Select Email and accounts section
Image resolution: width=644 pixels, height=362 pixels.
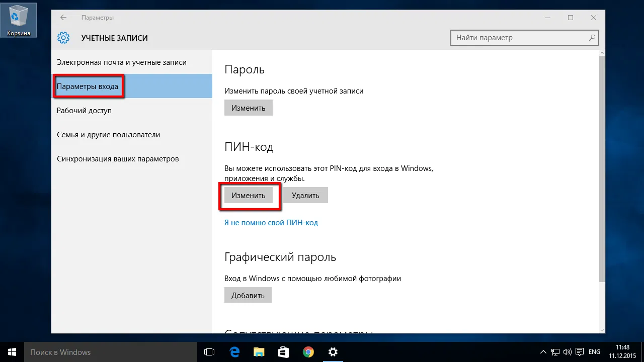[132, 62]
